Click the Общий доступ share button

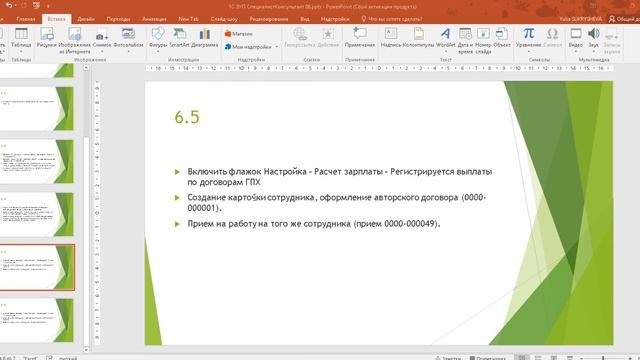click(624, 19)
